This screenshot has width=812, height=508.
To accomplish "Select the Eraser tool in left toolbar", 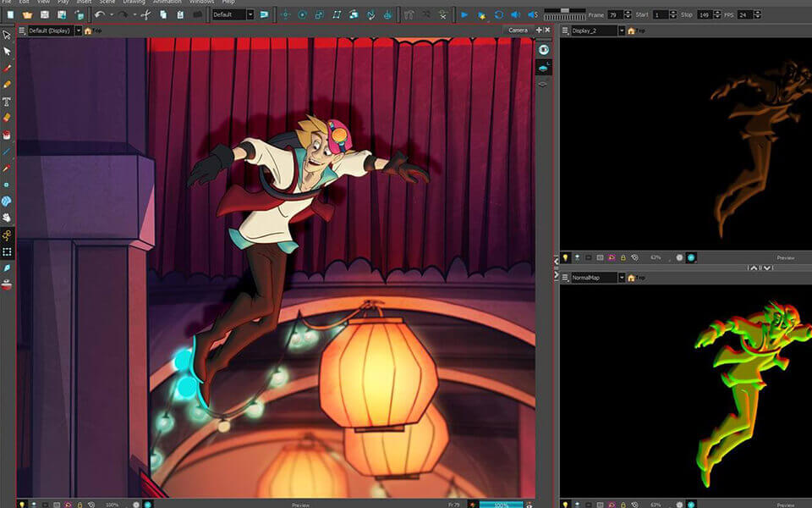I will (x=7, y=118).
